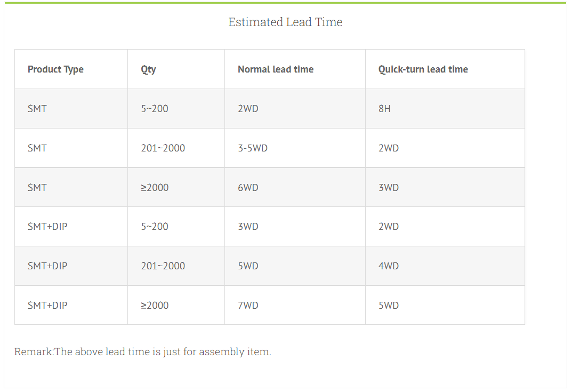This screenshot has width=572, height=392.
Task: Click the Qty column header
Action: tap(148, 69)
